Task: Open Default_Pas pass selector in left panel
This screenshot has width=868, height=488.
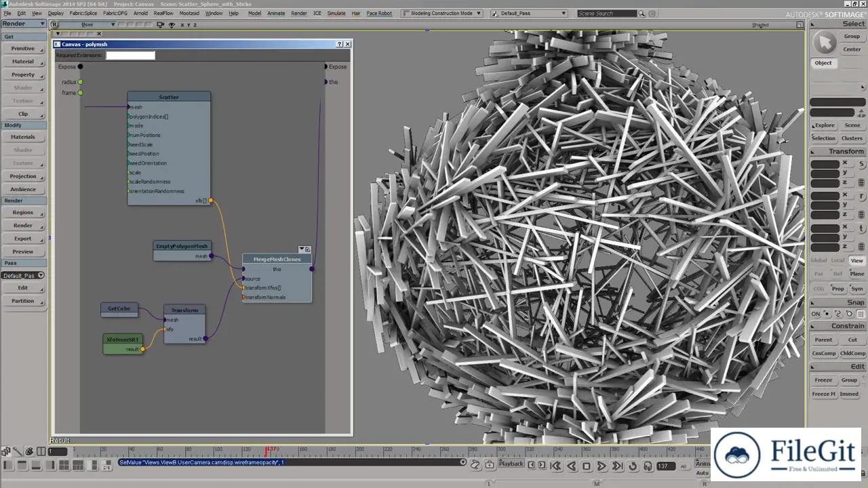Action: click(x=23, y=275)
